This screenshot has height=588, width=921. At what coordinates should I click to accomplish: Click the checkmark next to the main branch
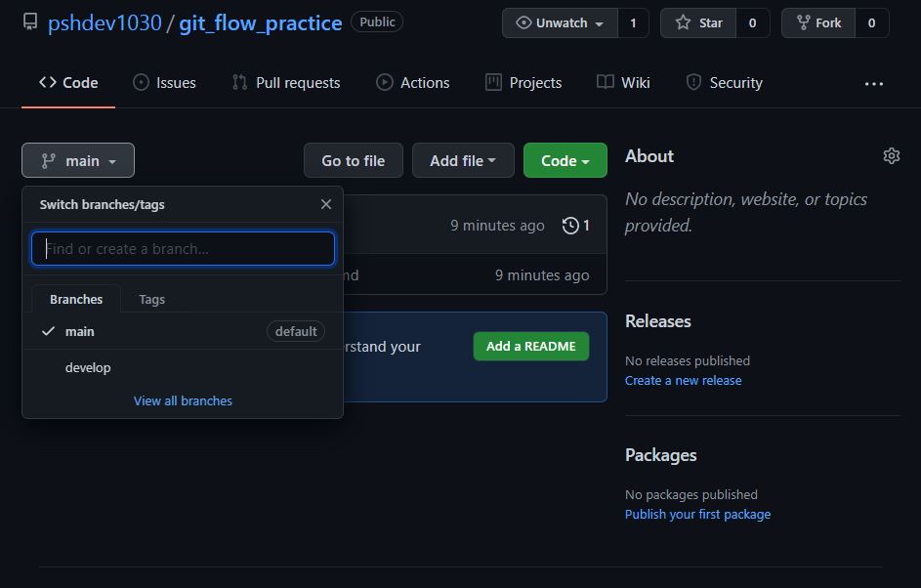tap(48, 331)
